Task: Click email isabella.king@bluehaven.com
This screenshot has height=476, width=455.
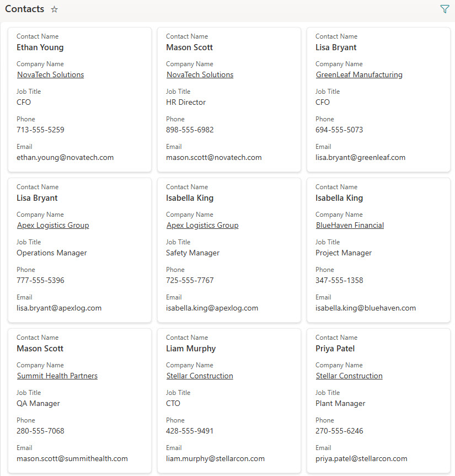Action: point(366,308)
